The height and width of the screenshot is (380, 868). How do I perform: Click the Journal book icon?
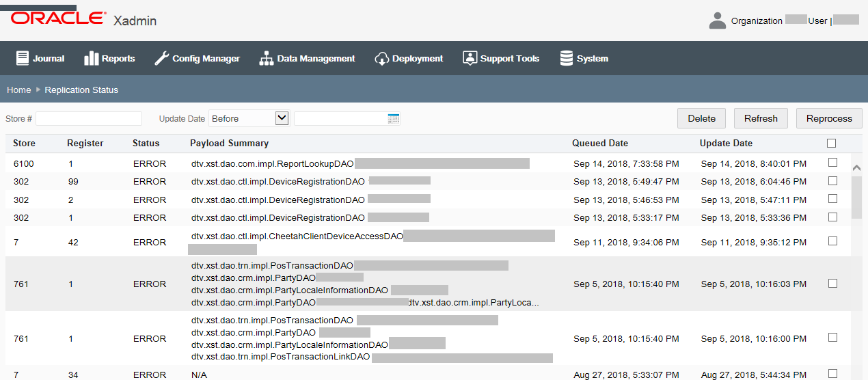point(23,58)
